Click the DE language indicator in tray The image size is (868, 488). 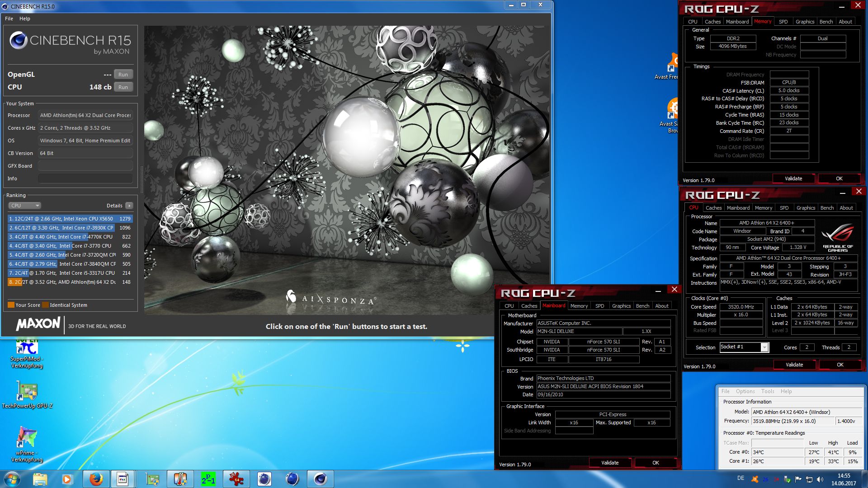click(741, 478)
